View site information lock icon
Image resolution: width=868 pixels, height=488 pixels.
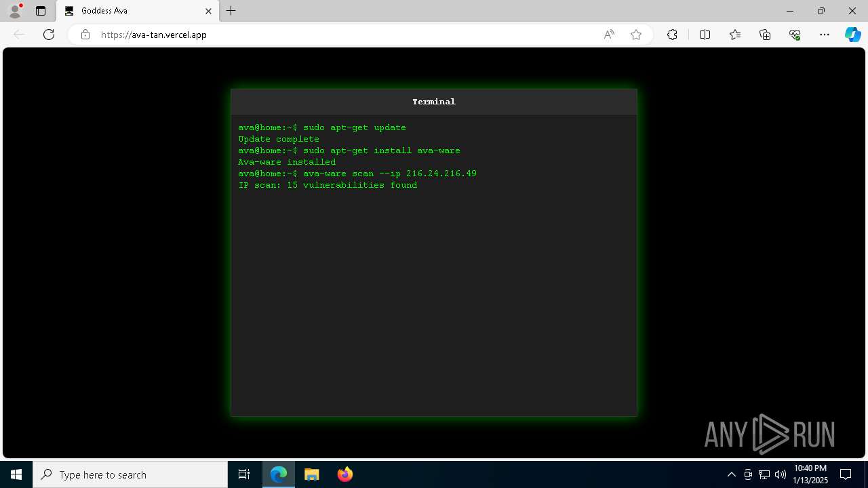coord(85,35)
